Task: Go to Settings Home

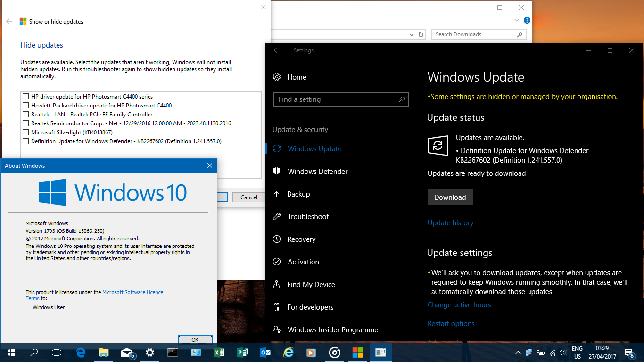Action: click(290, 77)
